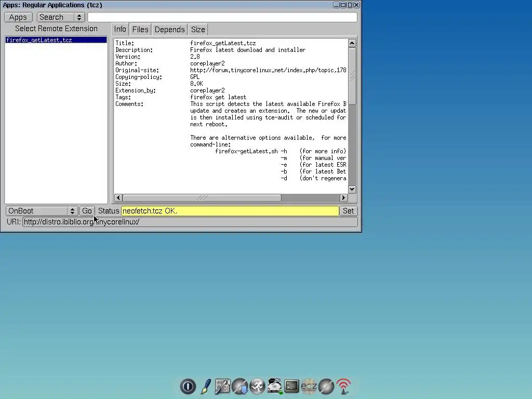Click the horizontal scroll-right arrow
Image resolution: width=532 pixels, height=399 pixels.
(343, 198)
